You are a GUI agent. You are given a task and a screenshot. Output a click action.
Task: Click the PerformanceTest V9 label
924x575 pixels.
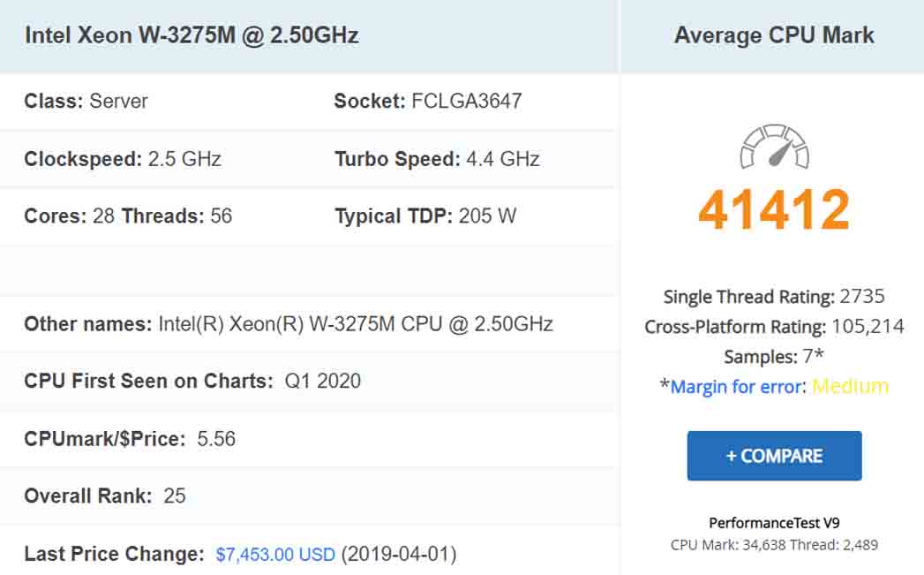pos(774,523)
